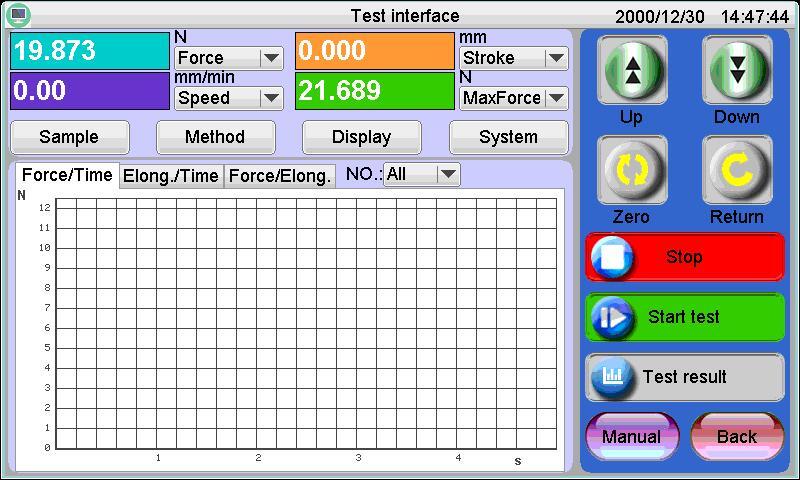Click the orange 0.000 stroke readout
800x480 pixels.
(374, 50)
